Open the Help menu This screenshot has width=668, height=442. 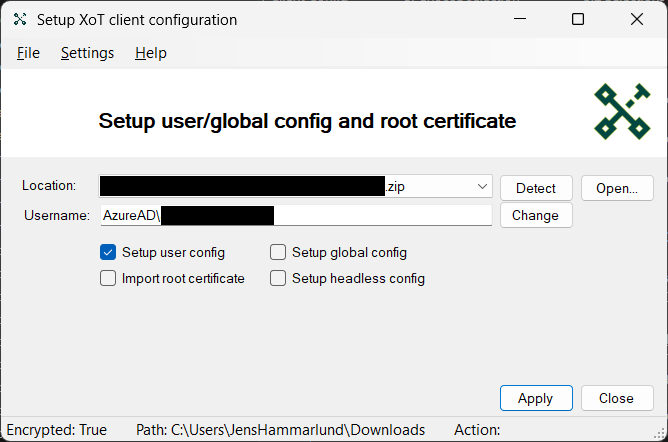click(x=151, y=53)
